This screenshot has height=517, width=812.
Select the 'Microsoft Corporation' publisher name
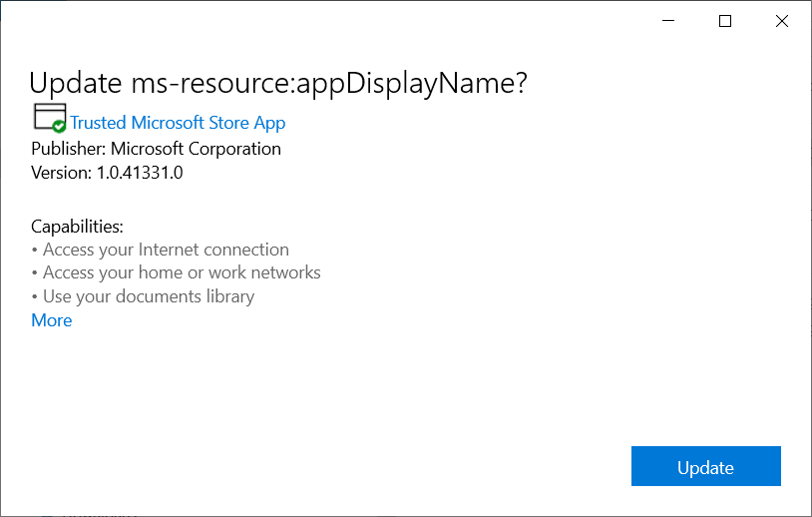(196, 149)
